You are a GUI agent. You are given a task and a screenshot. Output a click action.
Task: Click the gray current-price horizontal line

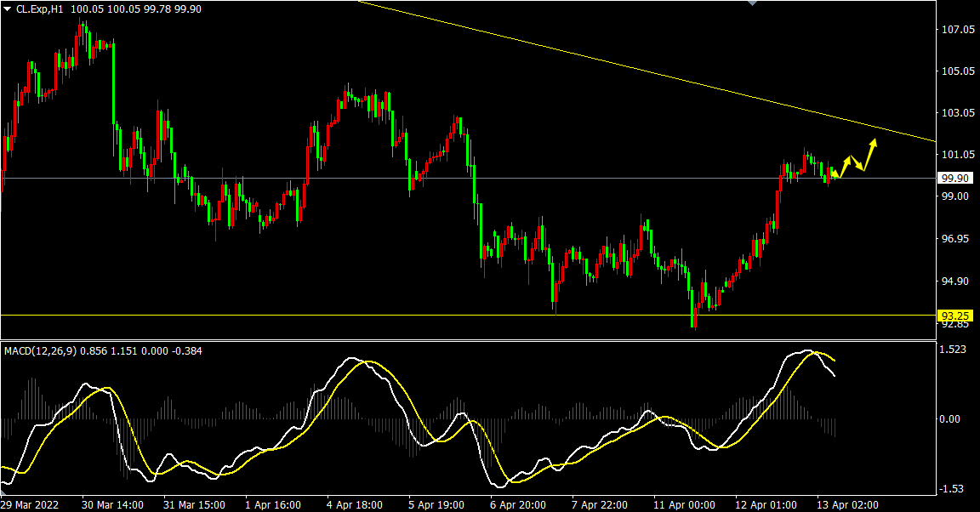[x=510, y=178]
